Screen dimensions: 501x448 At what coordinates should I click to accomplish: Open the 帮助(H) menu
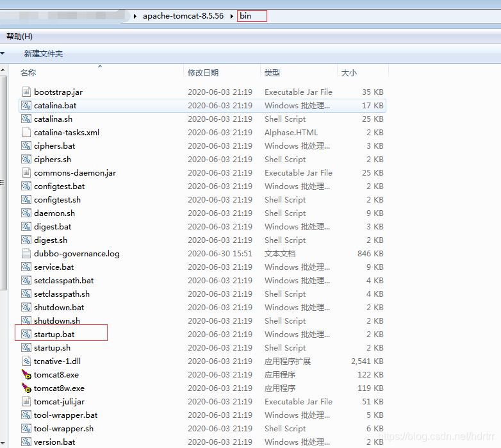pos(19,37)
